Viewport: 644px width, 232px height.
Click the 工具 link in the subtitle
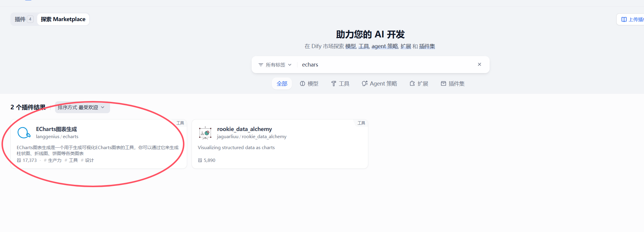pos(363,46)
